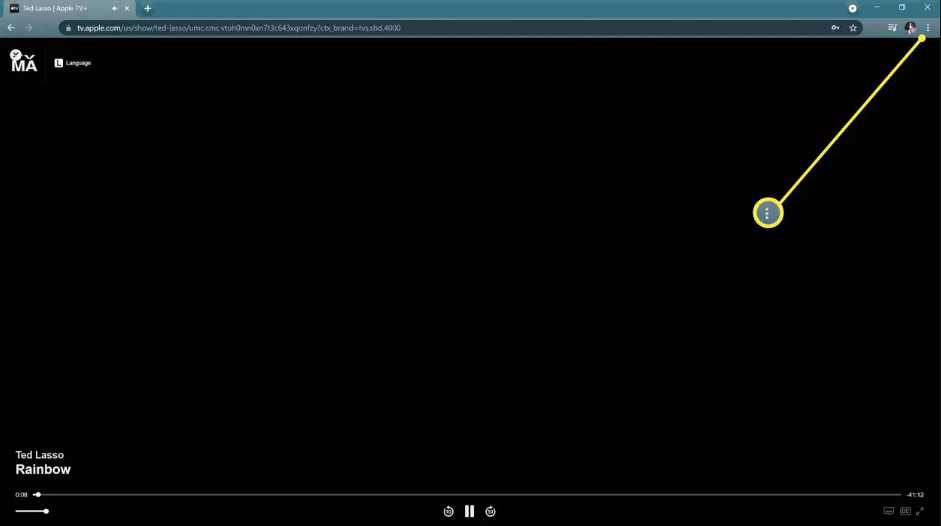Click the Language content advisory label

coord(73,63)
